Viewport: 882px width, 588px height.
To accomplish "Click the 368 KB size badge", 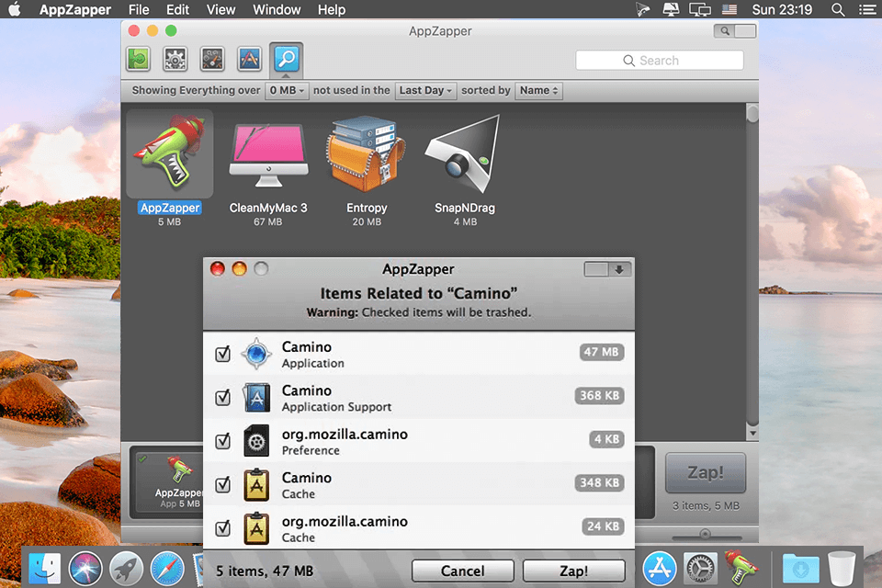I will [600, 396].
